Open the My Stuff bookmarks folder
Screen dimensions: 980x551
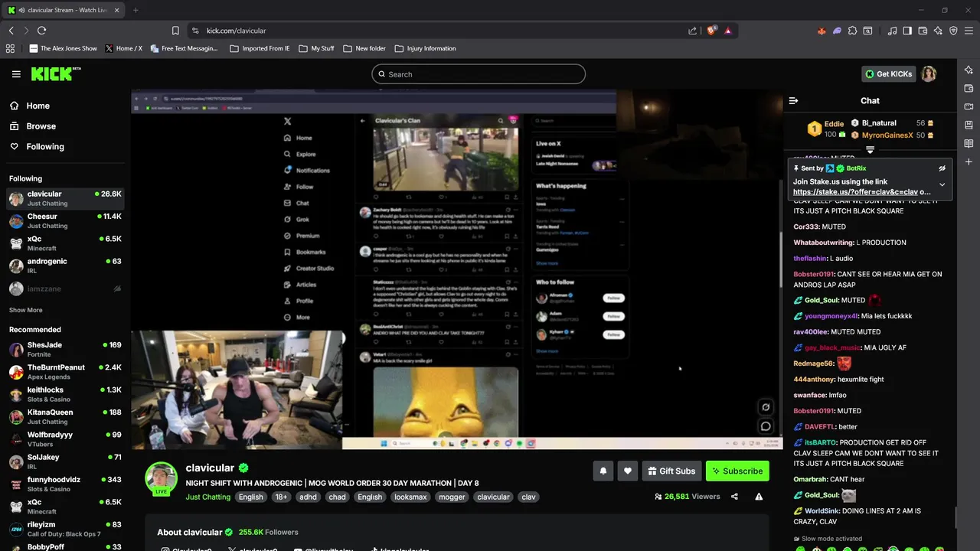click(316, 48)
